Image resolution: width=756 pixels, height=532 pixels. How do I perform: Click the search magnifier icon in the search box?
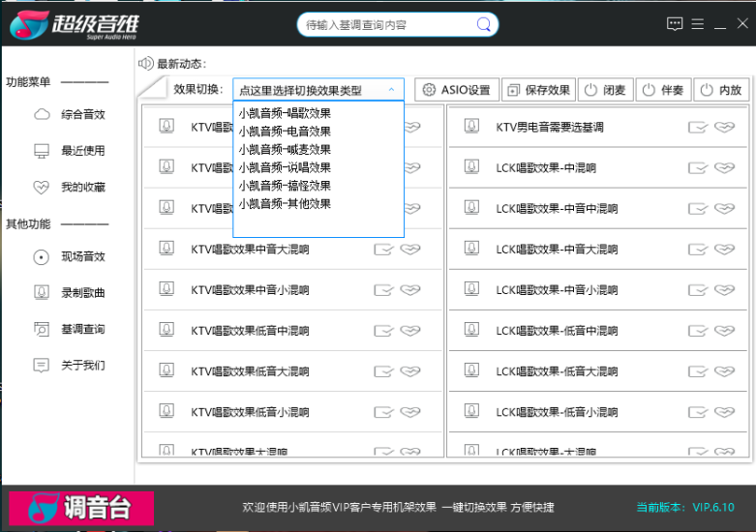point(483,24)
